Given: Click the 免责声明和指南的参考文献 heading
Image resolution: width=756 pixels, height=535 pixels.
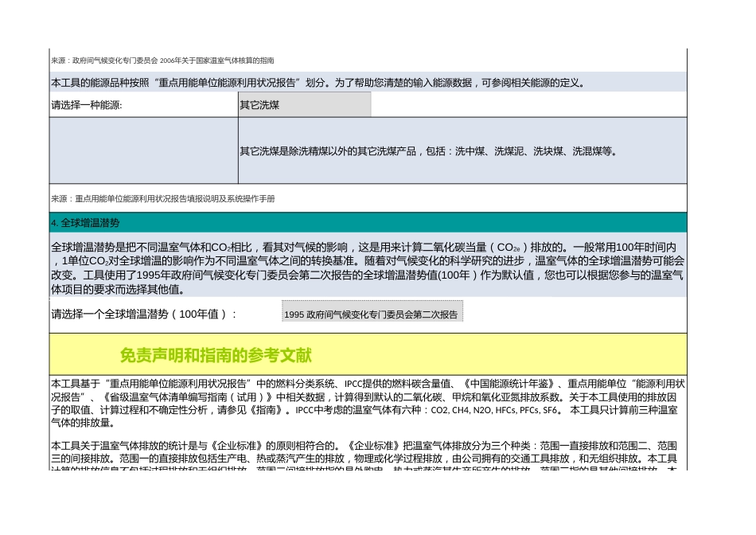Looking at the screenshot, I should tap(216, 356).
